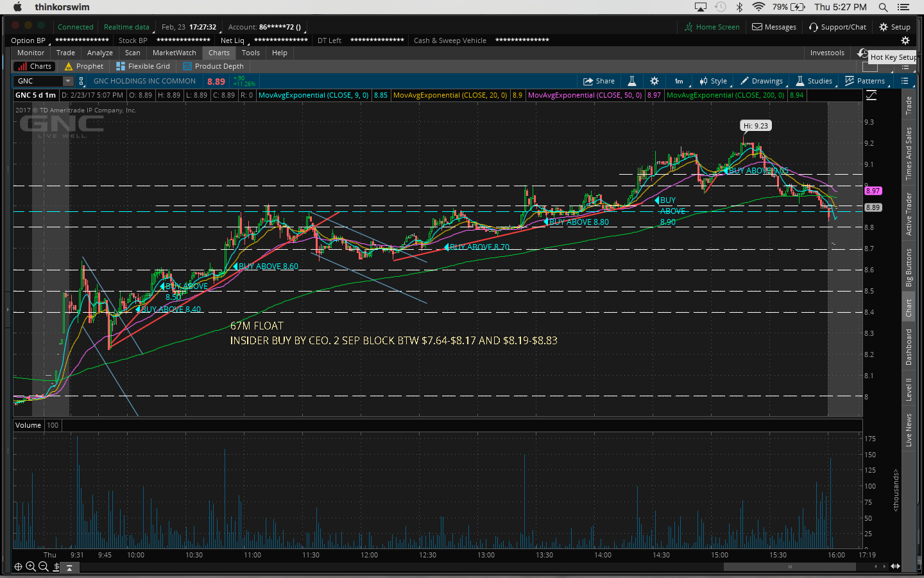This screenshot has width=924, height=578.
Task: Open the 1m timeframe dropdown
Action: click(679, 81)
